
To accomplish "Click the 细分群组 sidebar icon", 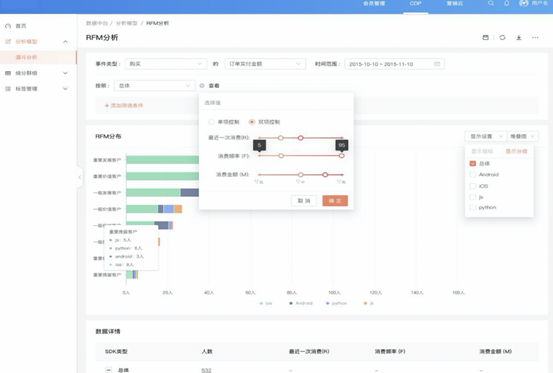I will [x=8, y=73].
